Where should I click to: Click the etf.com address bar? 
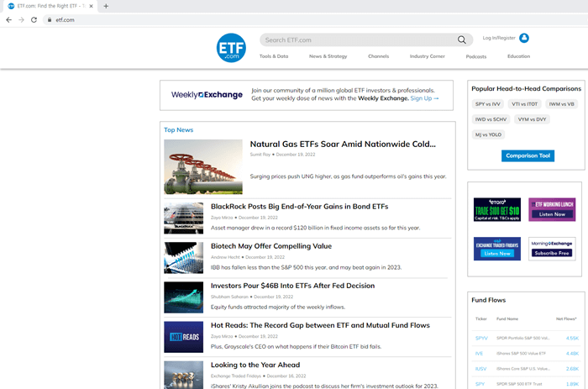click(315, 20)
